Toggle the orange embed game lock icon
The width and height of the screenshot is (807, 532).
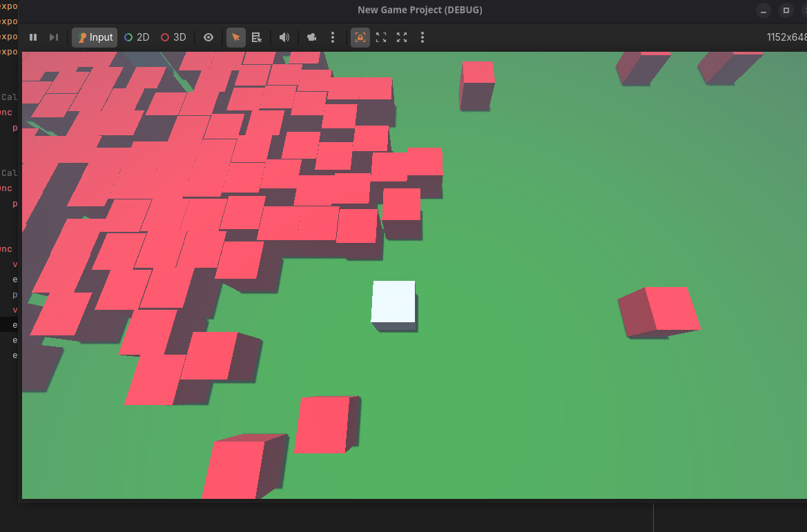[x=360, y=37]
